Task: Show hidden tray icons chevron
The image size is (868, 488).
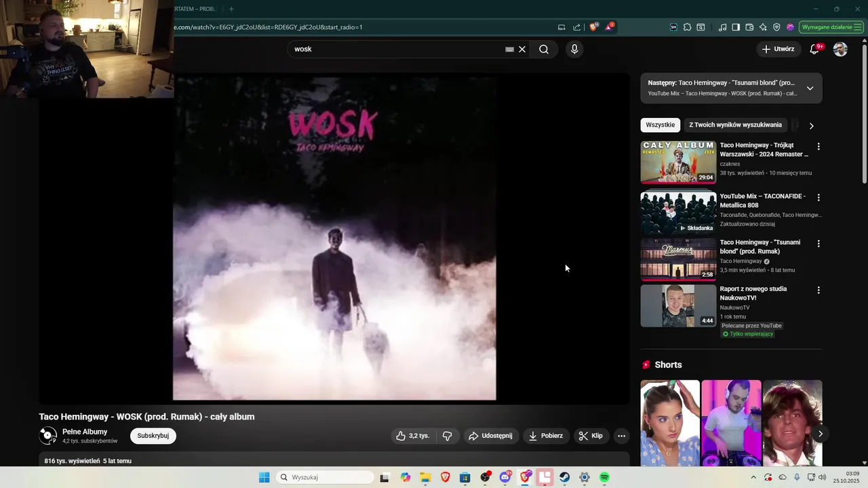Action: point(753,477)
